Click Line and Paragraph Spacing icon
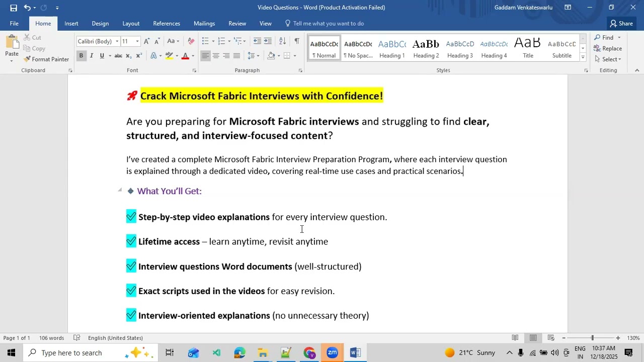 coord(252,56)
